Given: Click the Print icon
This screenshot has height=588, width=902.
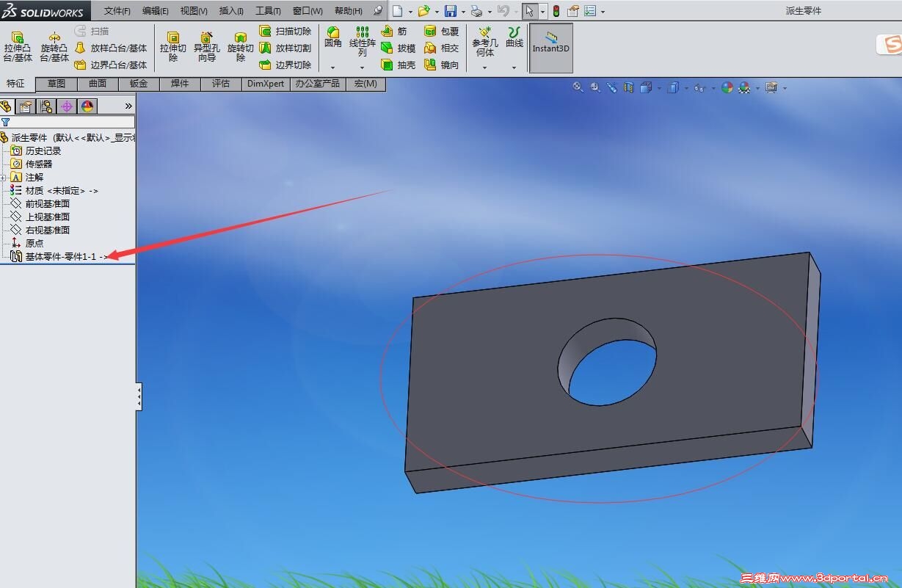Looking at the screenshot, I should pyautogui.click(x=476, y=11).
